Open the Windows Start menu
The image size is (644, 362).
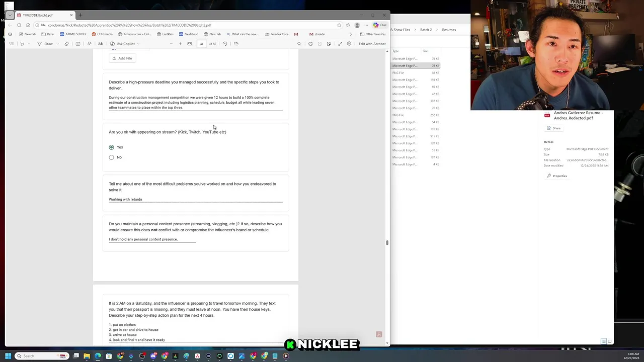click(8, 356)
